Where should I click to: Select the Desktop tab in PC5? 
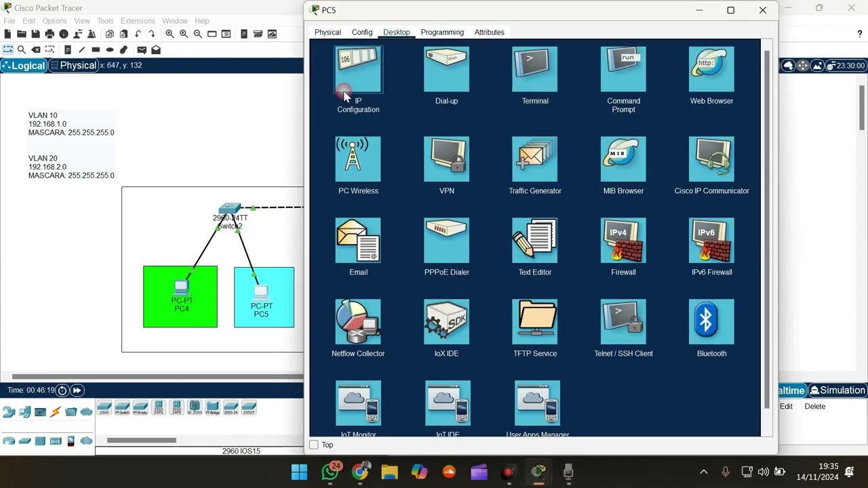coord(396,33)
